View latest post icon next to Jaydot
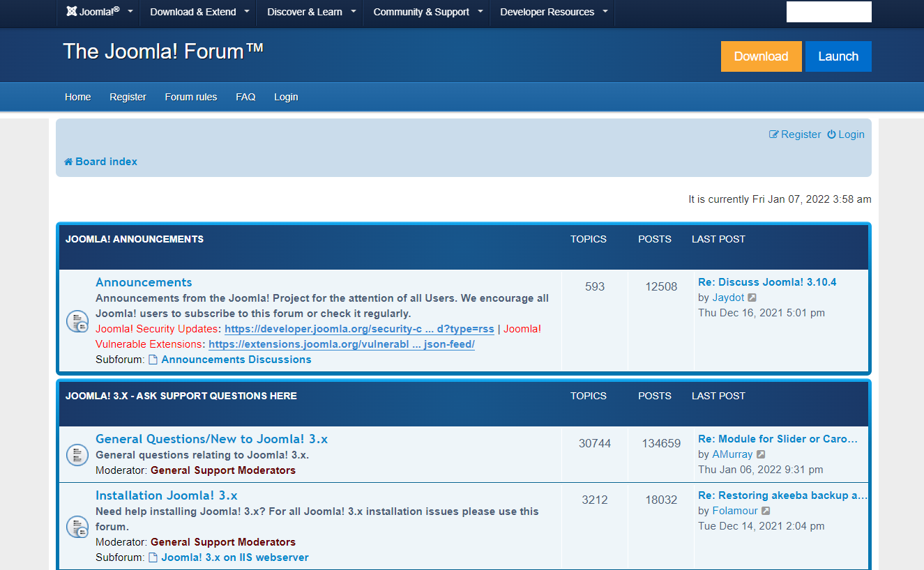This screenshot has width=924, height=570. [x=752, y=298]
